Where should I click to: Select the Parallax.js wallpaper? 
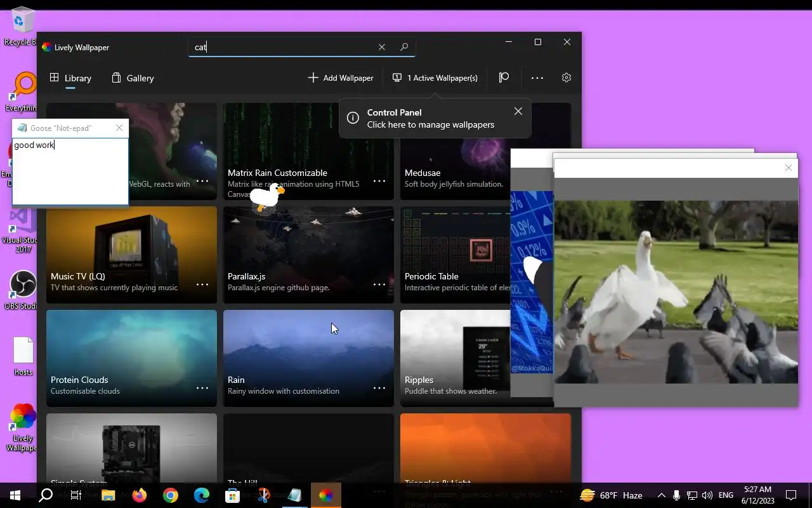308,255
